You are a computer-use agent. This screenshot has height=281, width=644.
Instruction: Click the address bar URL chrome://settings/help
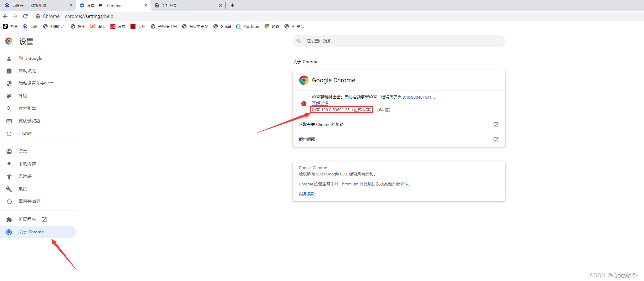pyautogui.click(x=89, y=16)
